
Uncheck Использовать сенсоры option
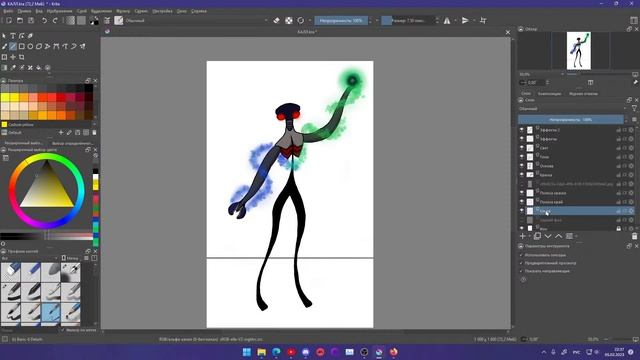(x=521, y=255)
